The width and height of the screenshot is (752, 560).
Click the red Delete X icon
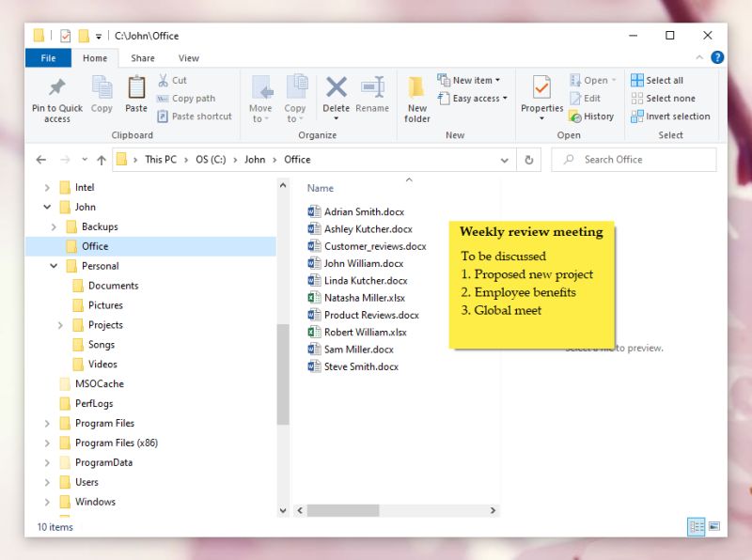337,87
